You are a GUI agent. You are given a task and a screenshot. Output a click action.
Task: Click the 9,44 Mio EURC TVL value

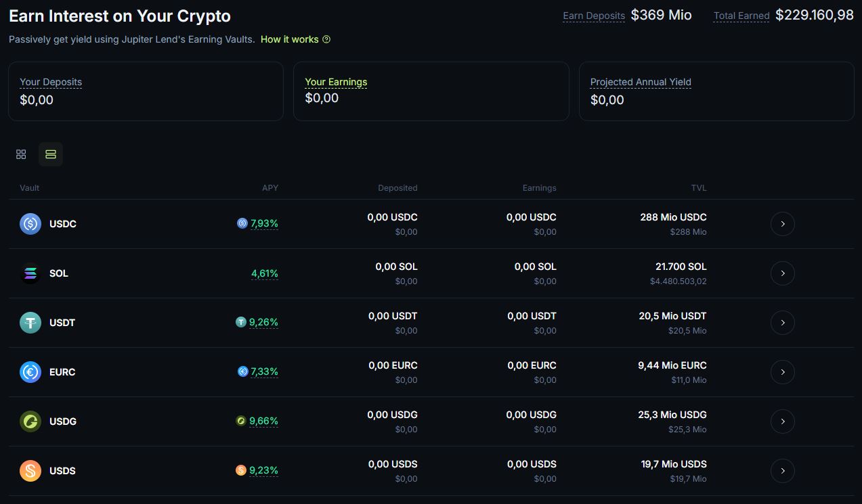click(672, 365)
